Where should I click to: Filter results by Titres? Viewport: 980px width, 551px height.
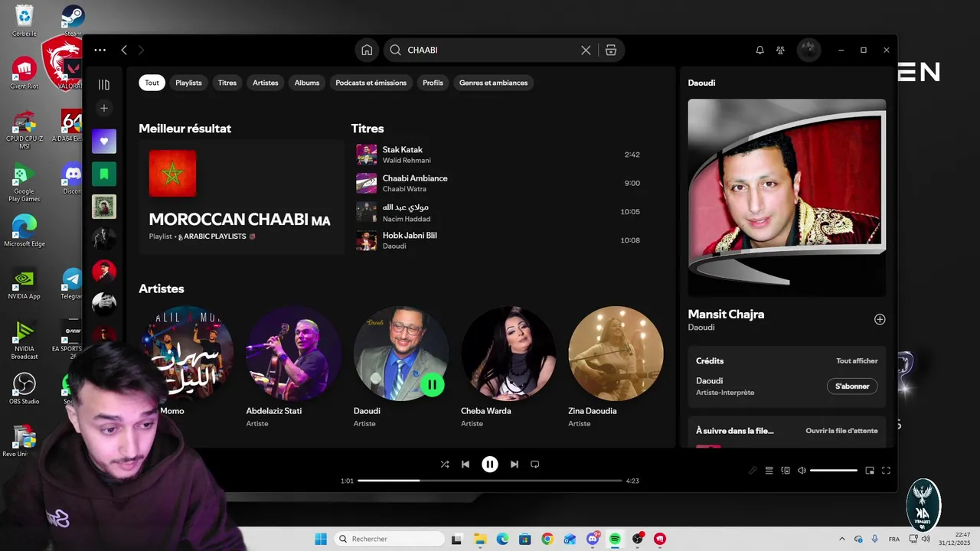227,83
